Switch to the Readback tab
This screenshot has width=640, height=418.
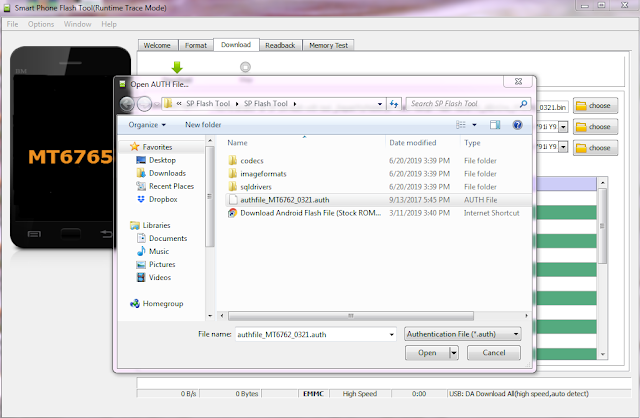280,45
